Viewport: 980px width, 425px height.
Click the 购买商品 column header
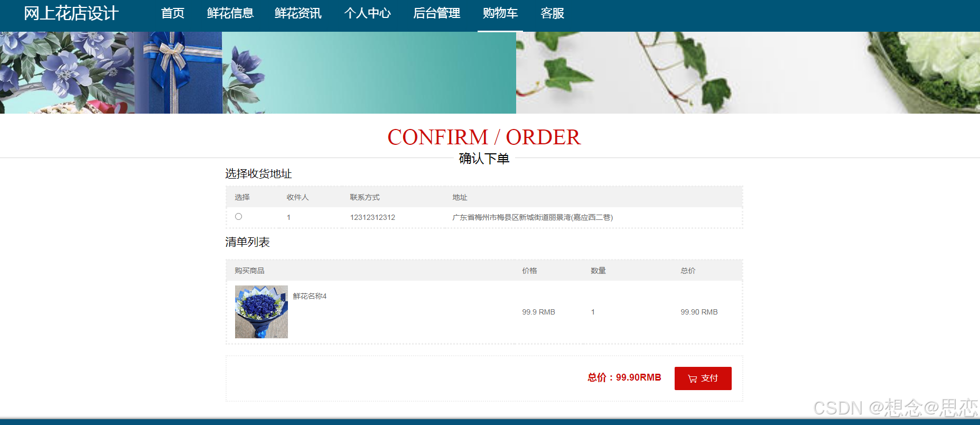(249, 271)
